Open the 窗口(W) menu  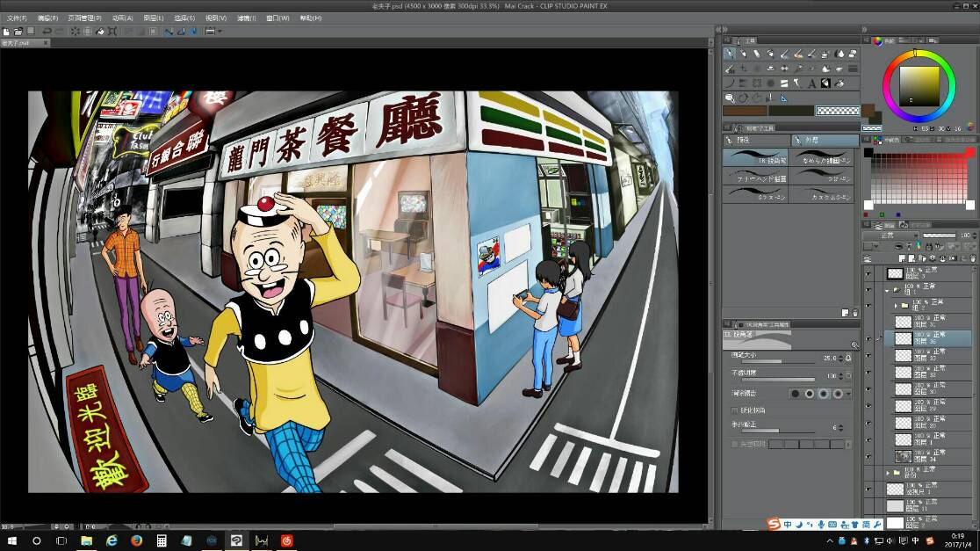coord(277,18)
